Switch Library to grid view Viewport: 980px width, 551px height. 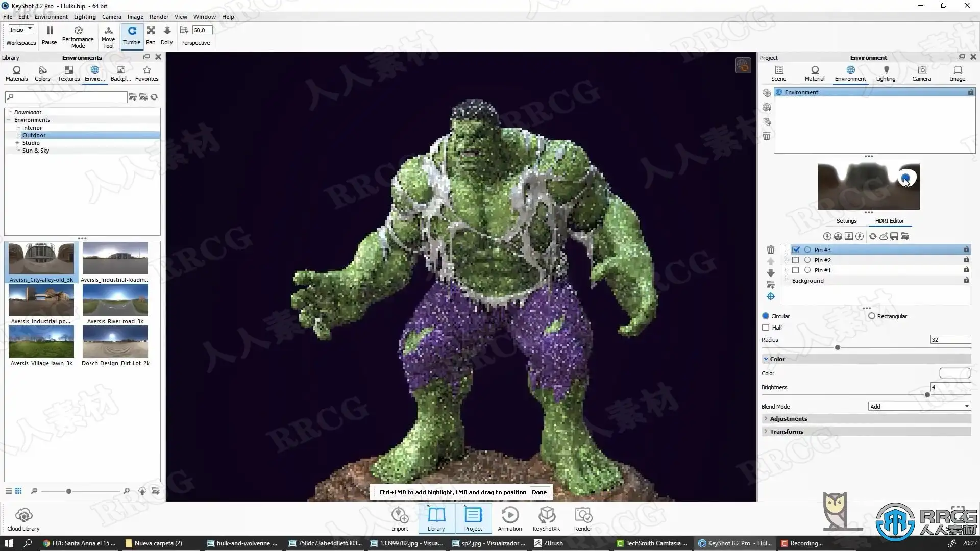click(x=18, y=491)
